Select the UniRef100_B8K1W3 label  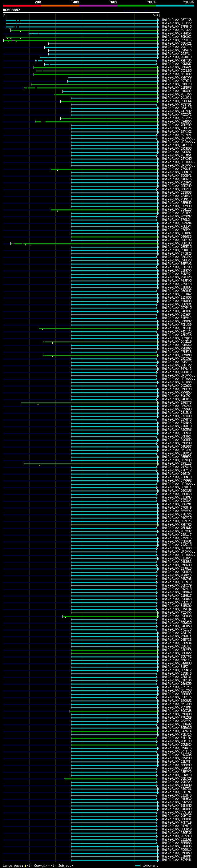[177, 243]
